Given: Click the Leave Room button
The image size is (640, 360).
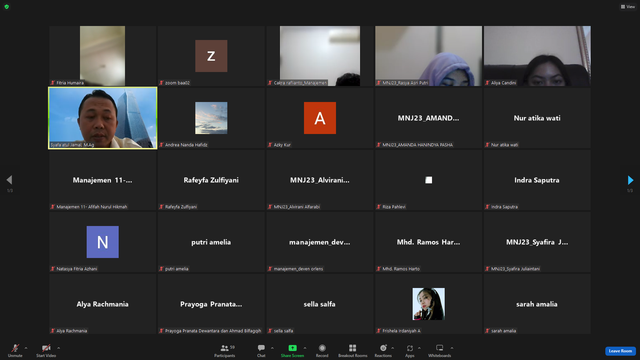Looking at the screenshot, I should [620, 351].
